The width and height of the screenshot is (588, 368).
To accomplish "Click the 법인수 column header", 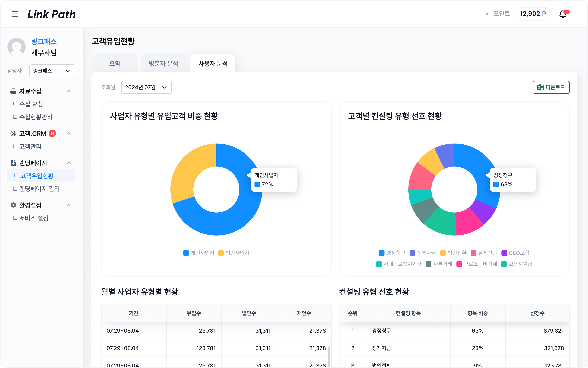I will 249,313.
